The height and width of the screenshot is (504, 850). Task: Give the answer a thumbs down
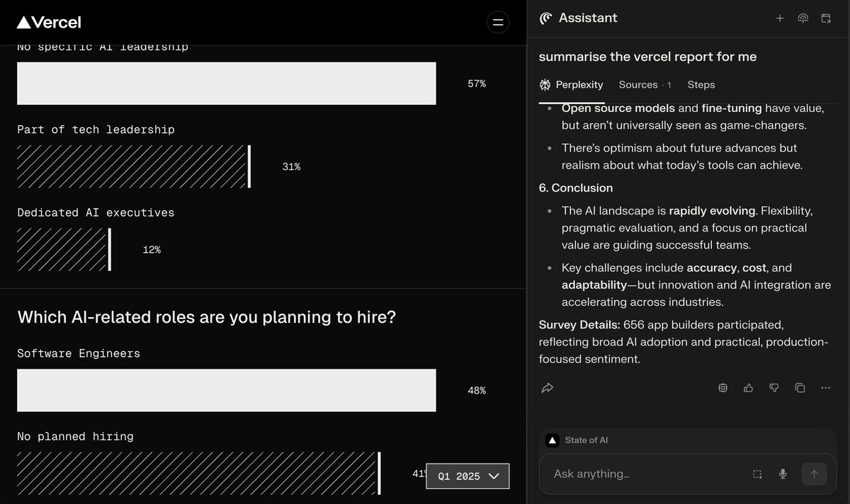coord(774,388)
